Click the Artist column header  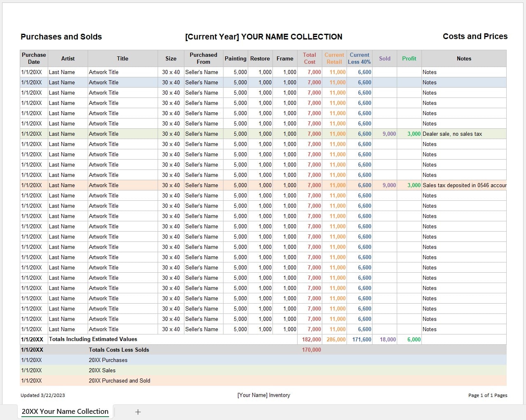68,58
